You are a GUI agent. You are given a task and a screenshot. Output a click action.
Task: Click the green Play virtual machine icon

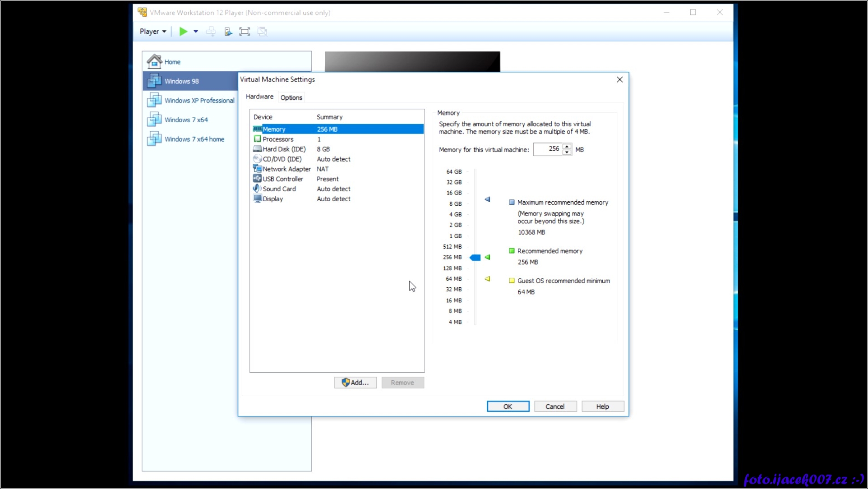click(183, 32)
